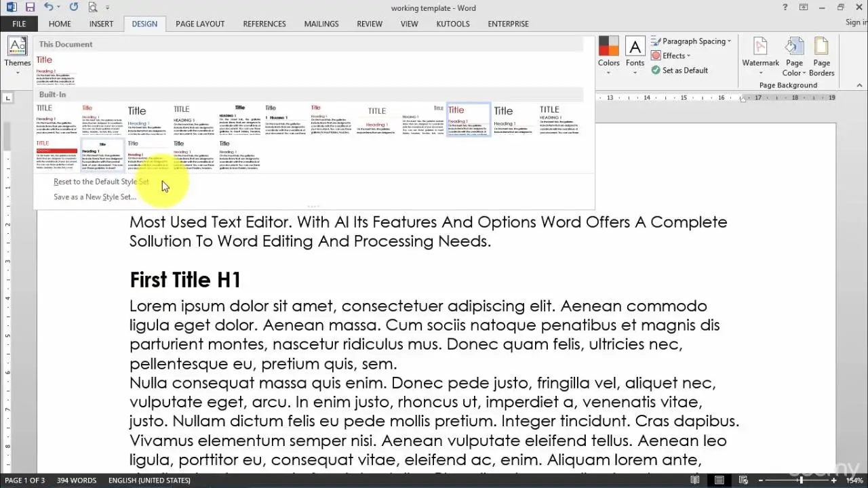Image resolution: width=868 pixels, height=488 pixels.
Task: Open word count via 394 WORDS
Action: coord(77,481)
